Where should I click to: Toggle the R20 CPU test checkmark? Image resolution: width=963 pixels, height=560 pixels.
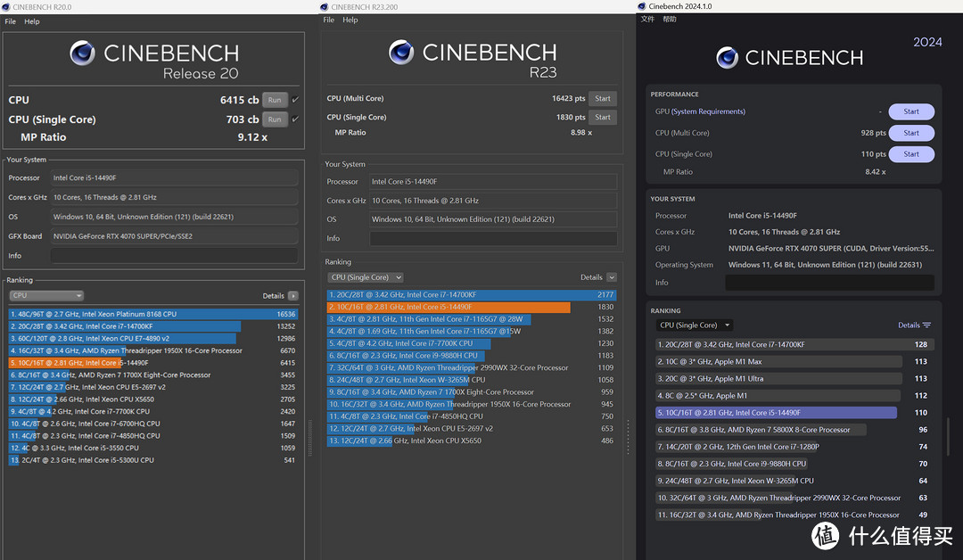coord(295,100)
